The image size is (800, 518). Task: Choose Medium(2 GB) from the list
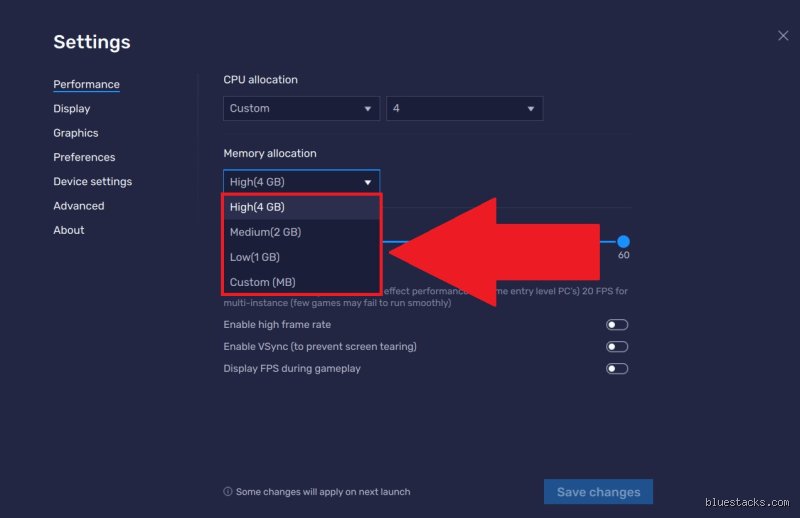point(301,232)
